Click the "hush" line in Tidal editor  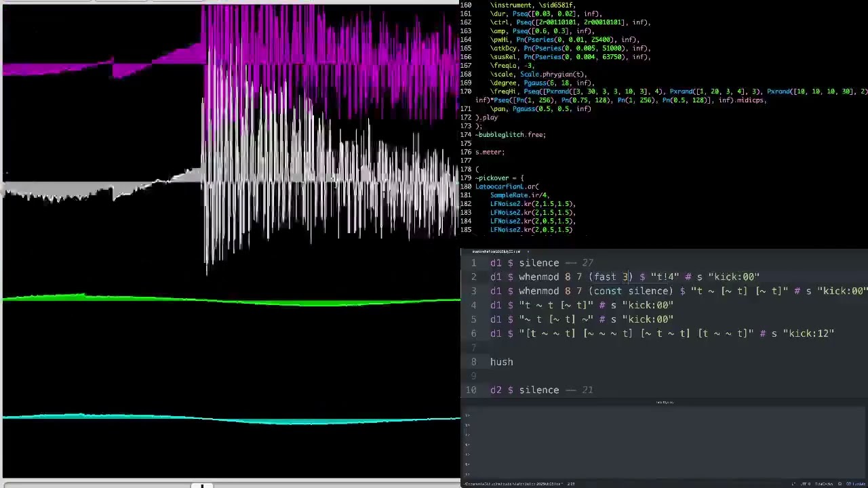[x=502, y=362]
